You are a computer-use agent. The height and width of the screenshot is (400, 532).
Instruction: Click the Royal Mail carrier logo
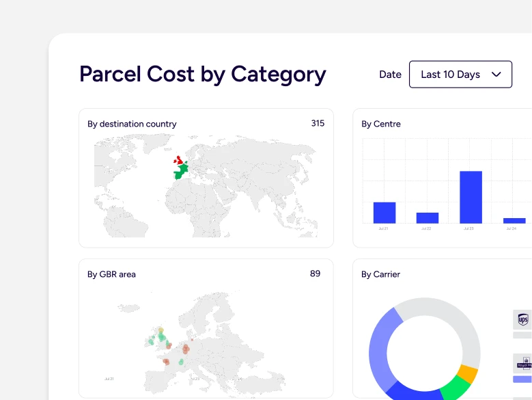tap(523, 363)
